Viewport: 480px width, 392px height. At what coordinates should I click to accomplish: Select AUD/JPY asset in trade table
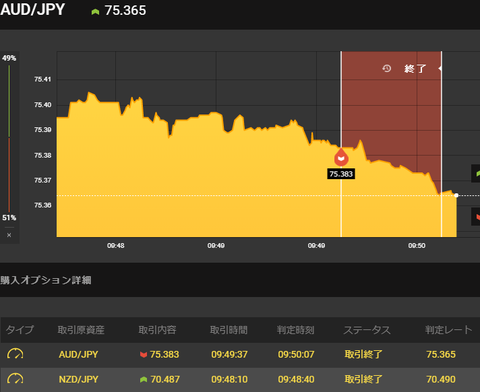[x=79, y=354]
